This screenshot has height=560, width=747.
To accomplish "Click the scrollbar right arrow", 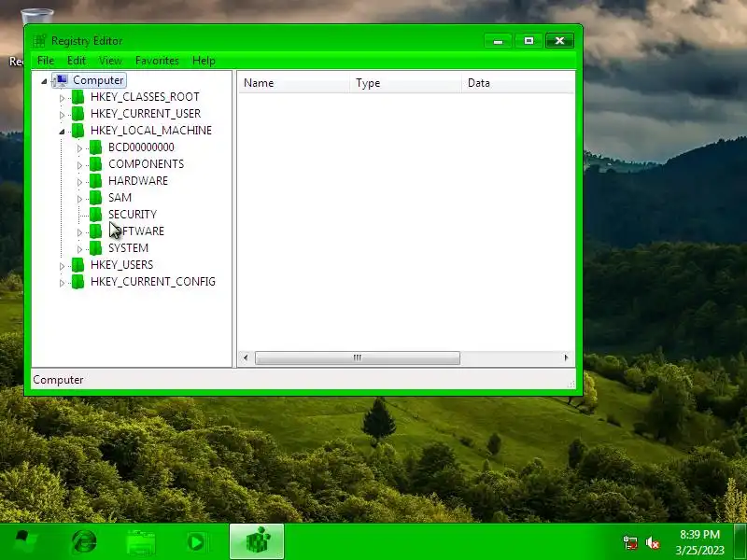I will point(566,357).
